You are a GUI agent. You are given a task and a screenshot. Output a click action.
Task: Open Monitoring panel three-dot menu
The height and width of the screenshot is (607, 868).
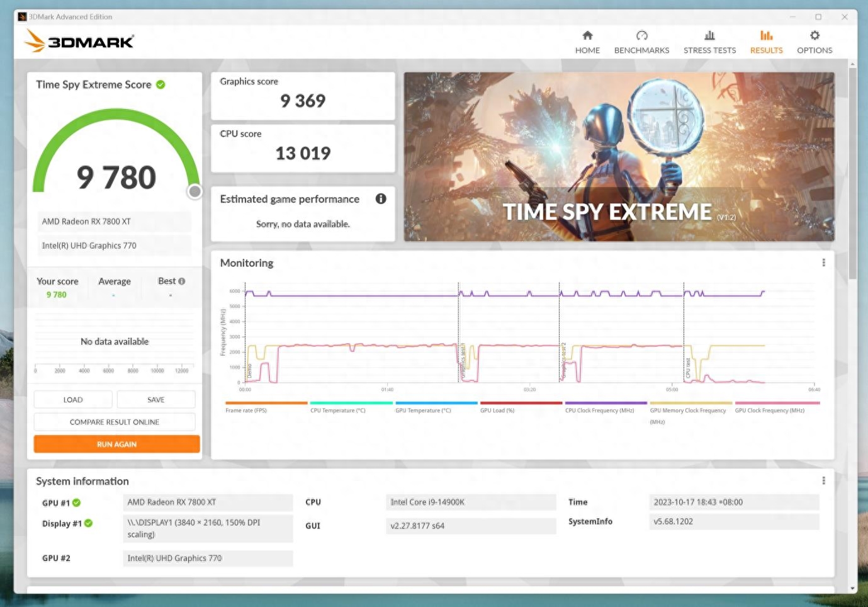[823, 263]
